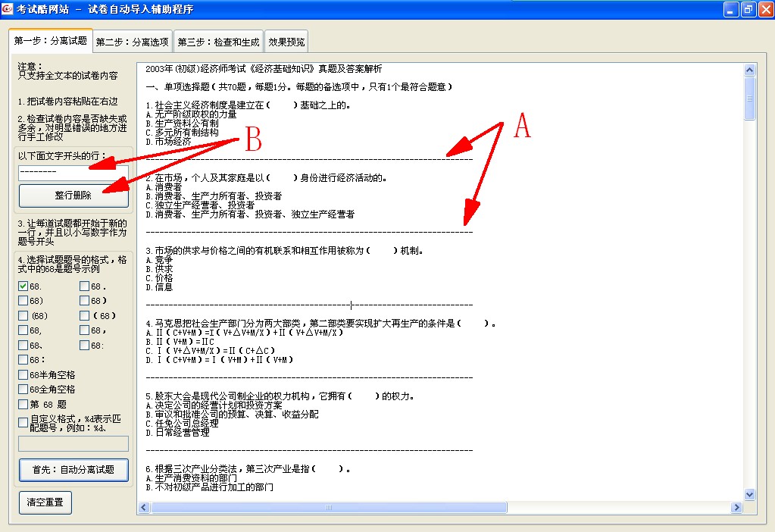Switch to the '第二步：分离选项' tab
775x532 pixels.
point(133,42)
